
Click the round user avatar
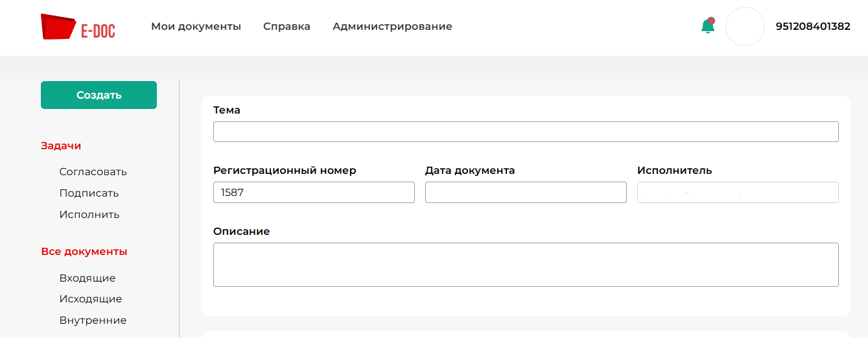(x=745, y=27)
